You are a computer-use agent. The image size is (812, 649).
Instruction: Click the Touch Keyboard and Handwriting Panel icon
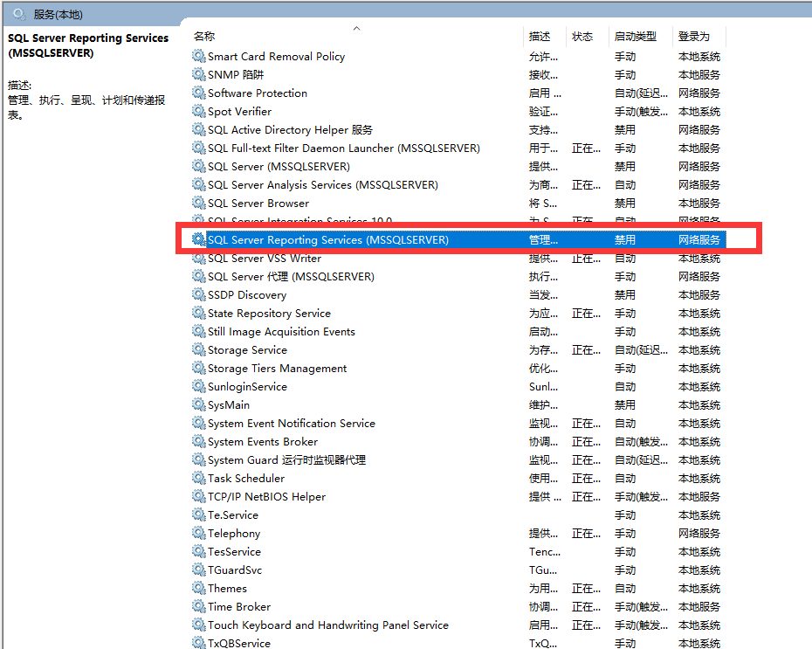click(x=199, y=625)
